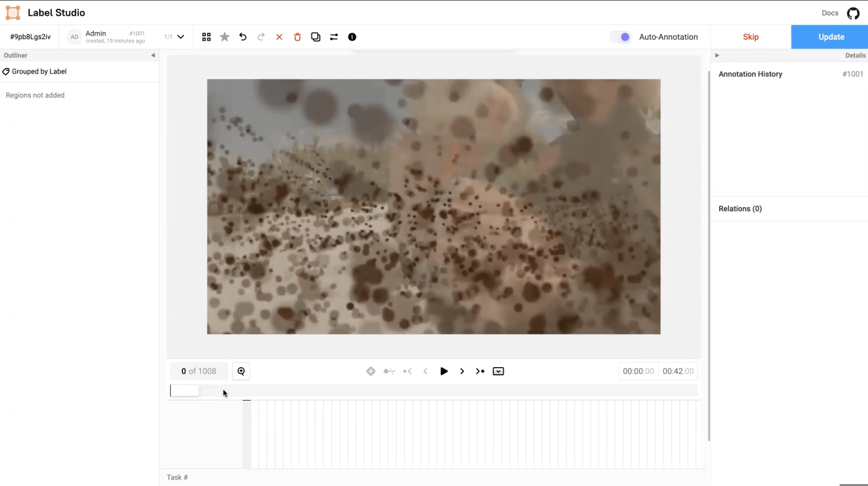This screenshot has height=486, width=868.
Task: Toggle the Auto-Annotation switch
Action: 621,37
